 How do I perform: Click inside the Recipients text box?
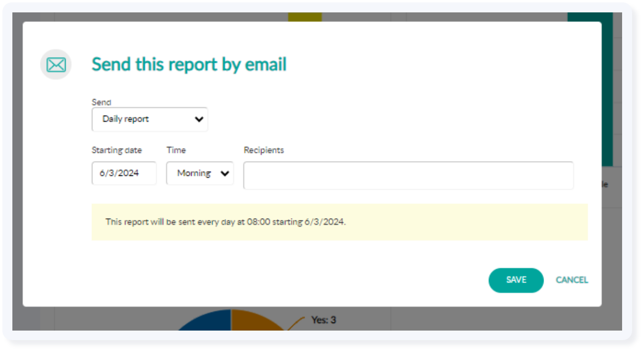pos(408,175)
